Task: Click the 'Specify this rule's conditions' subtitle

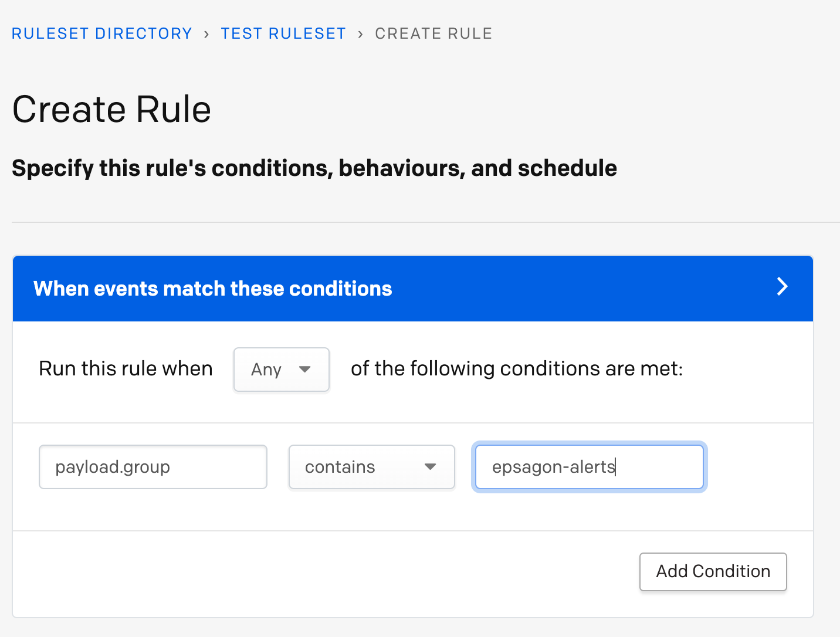Action: (x=314, y=168)
